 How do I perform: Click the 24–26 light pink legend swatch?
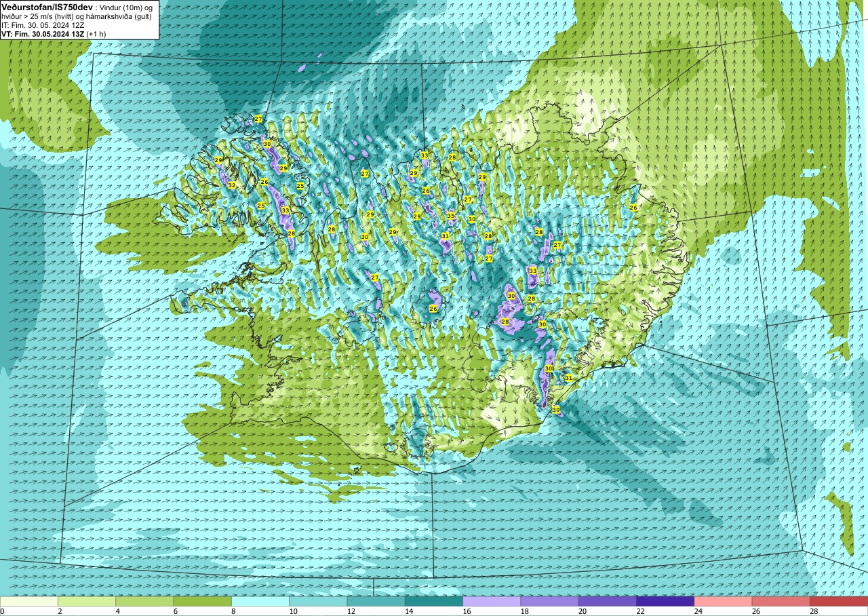(x=724, y=601)
